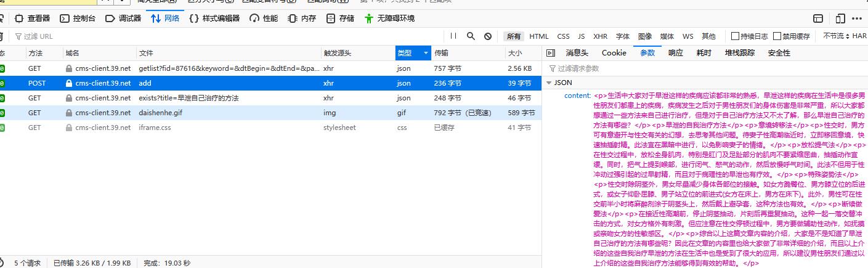Select the iframe.css request row
868x268 pixels.
coord(270,127)
